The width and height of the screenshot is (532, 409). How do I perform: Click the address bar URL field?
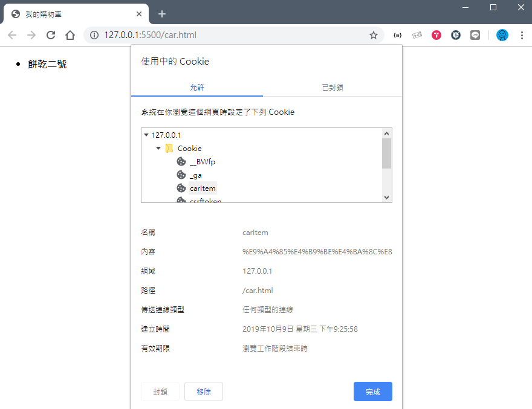(x=230, y=35)
